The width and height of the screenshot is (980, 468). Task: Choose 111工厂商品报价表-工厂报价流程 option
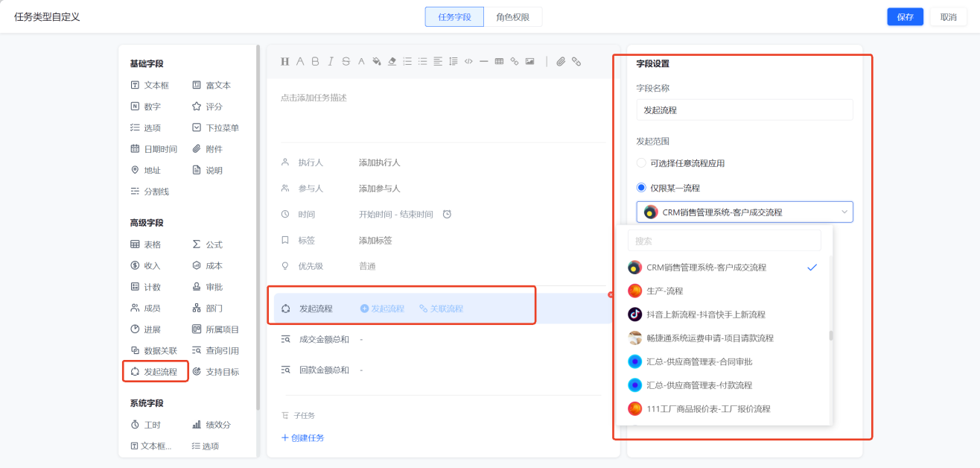coord(725,408)
